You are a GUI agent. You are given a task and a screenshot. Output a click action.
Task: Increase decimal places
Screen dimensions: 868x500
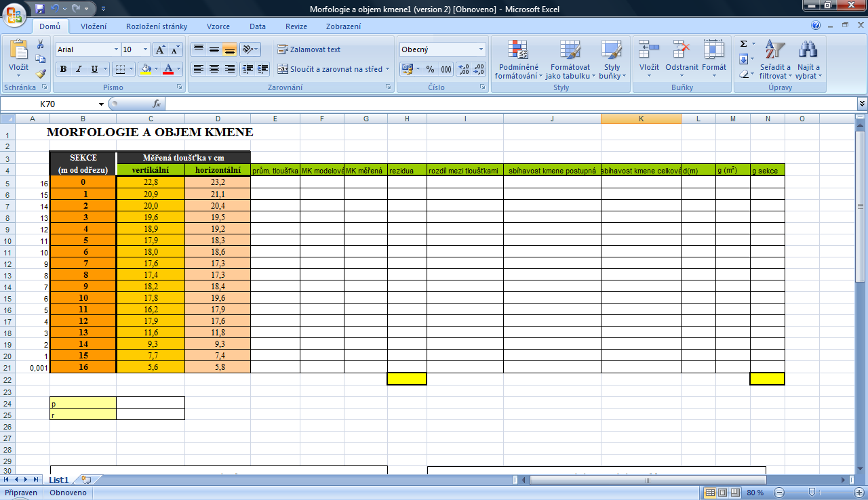(x=463, y=69)
